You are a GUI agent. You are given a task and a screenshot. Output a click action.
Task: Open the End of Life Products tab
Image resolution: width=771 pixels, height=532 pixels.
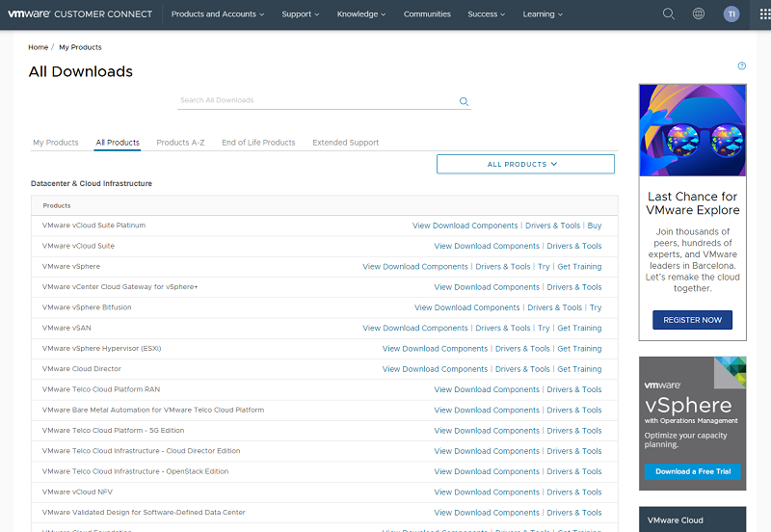coord(258,143)
